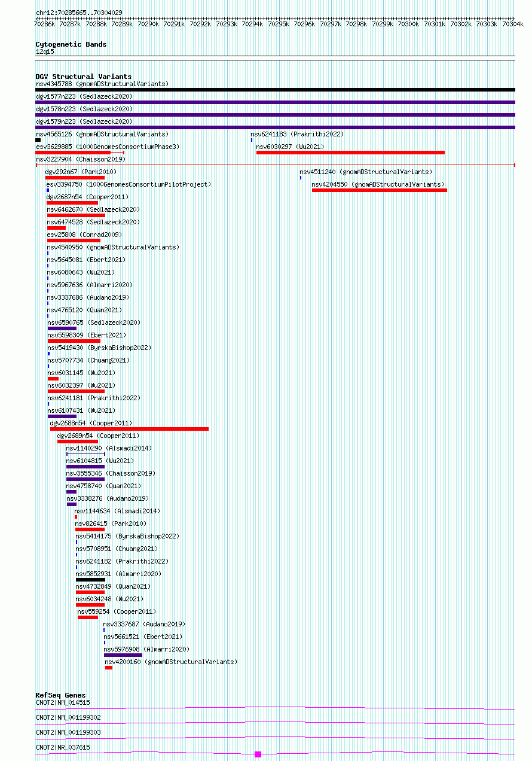Click the magenta exon block of CNOT2|NR_037615
The width and height of the screenshot is (532, 761).
coord(258,754)
